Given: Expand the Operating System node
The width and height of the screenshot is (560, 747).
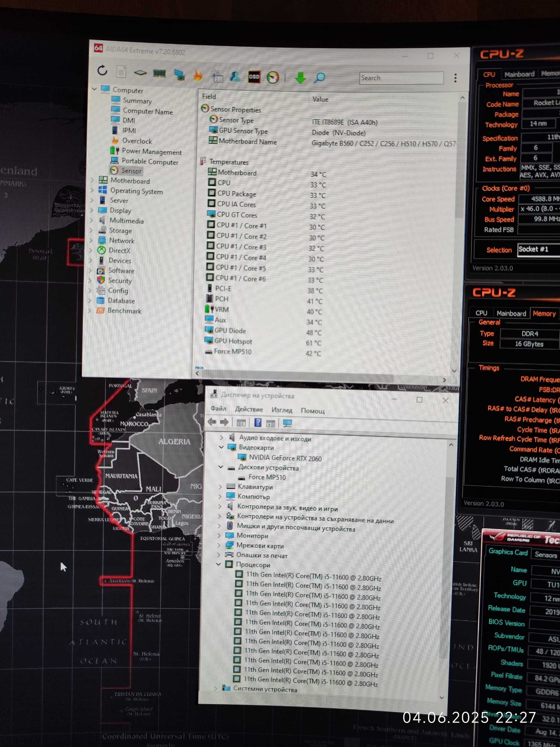Looking at the screenshot, I should pyautogui.click(x=92, y=190).
